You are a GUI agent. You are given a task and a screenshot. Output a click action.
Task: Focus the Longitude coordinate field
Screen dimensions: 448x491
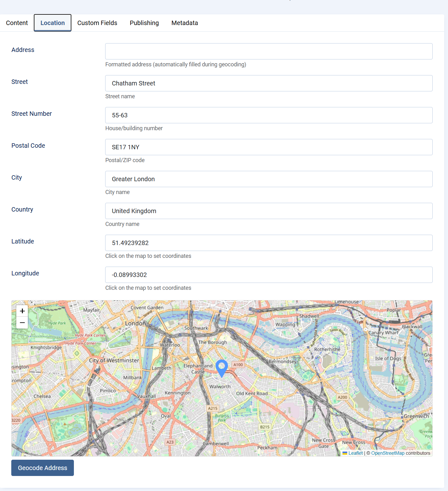click(269, 275)
